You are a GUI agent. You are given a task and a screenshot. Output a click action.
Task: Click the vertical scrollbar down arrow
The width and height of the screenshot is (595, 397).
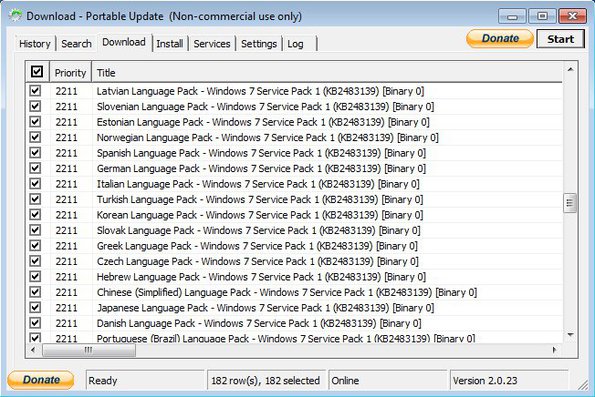pos(570,335)
